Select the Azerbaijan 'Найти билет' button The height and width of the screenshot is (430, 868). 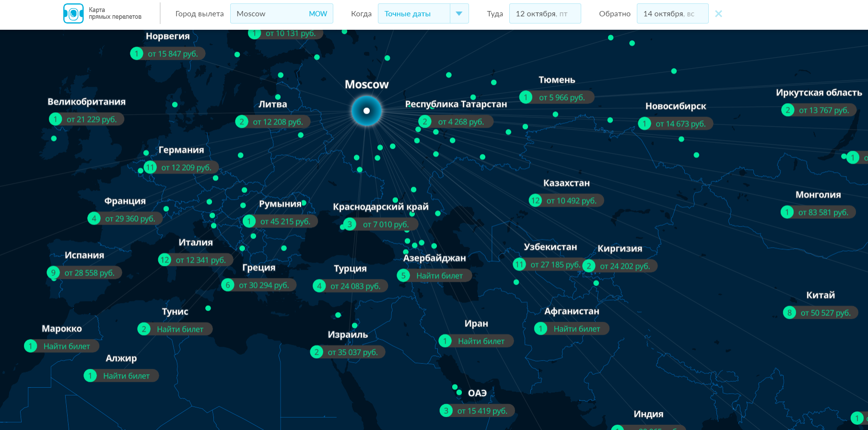[x=439, y=276]
